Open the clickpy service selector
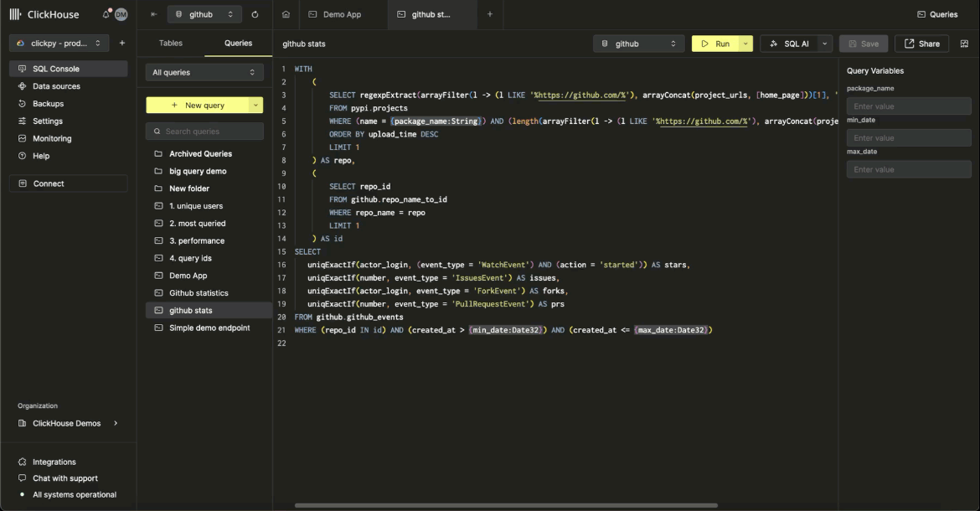Image resolution: width=980 pixels, height=511 pixels. tap(59, 43)
